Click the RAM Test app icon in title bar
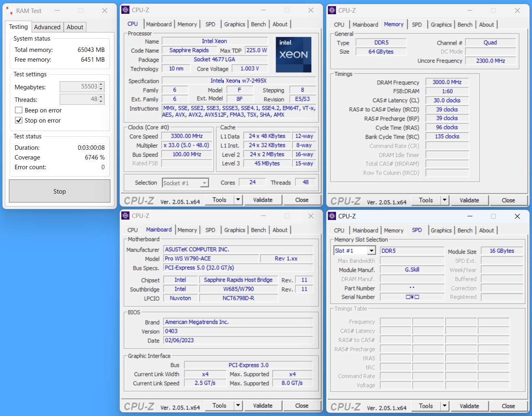Image resolution: width=532 pixels, height=416 pixels. tap(9, 11)
